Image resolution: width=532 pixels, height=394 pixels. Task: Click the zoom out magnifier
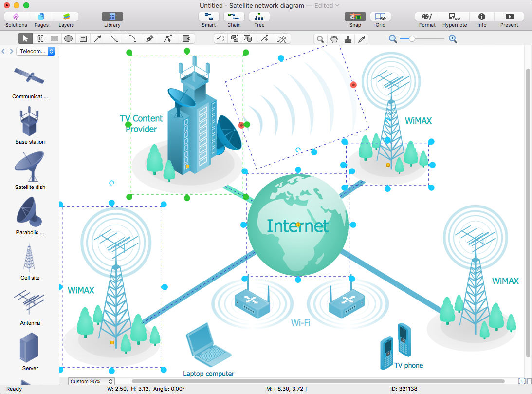point(393,39)
